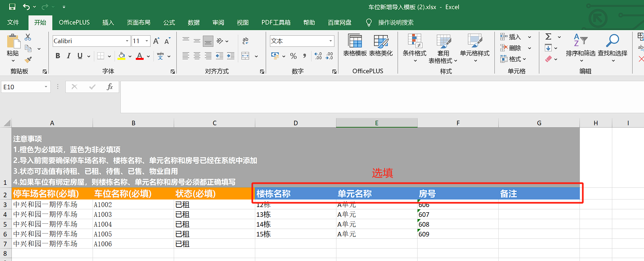Image resolution: width=644 pixels, height=261 pixels.
Task: Switch to the 插入 ribbon tab
Action: [x=108, y=23]
